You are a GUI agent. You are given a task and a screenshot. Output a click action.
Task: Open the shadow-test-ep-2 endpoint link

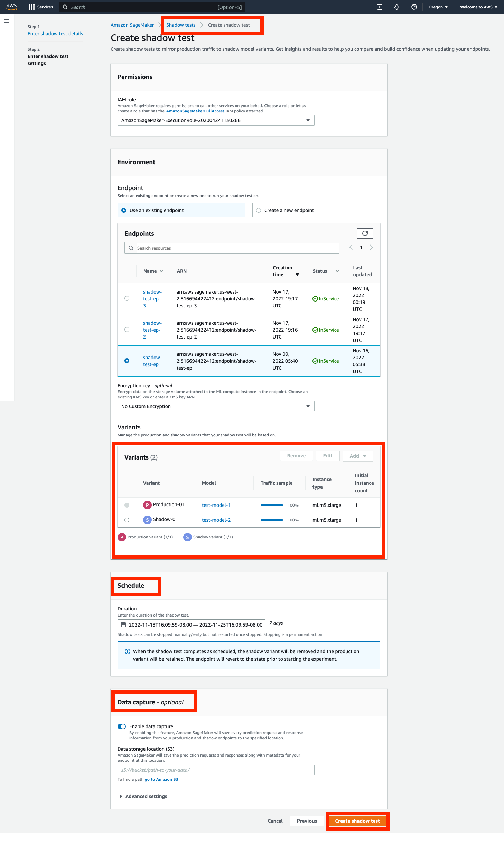pos(152,330)
